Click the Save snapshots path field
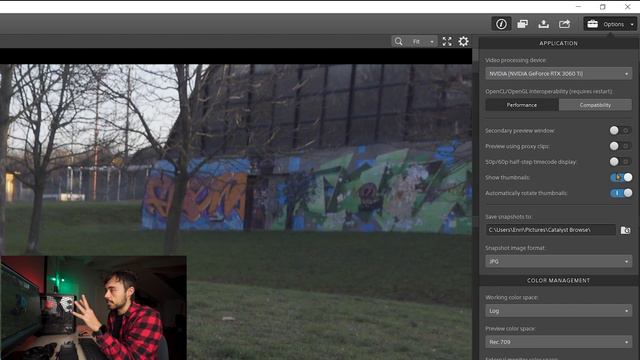This screenshot has width=640, height=360. point(550,230)
